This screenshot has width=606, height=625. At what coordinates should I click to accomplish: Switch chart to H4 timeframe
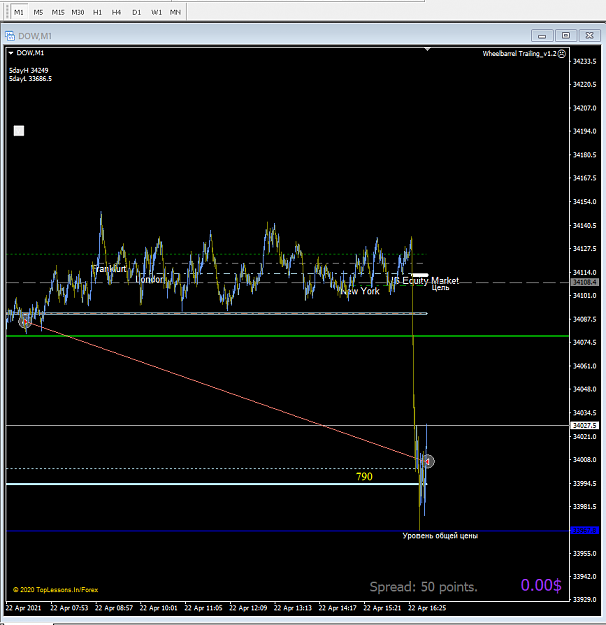coord(116,12)
